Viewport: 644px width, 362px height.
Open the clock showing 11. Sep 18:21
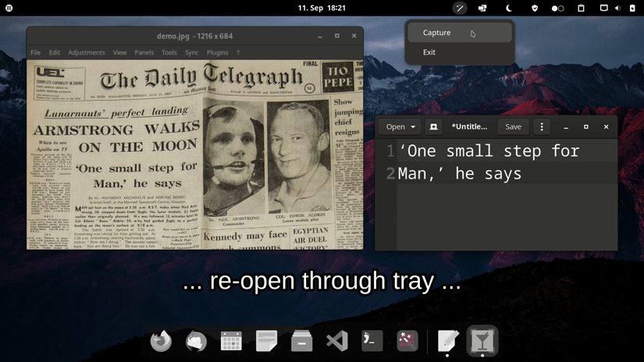322,8
